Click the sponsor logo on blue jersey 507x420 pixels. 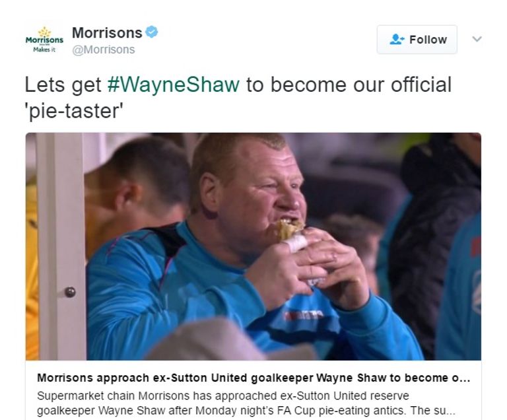click(x=303, y=315)
